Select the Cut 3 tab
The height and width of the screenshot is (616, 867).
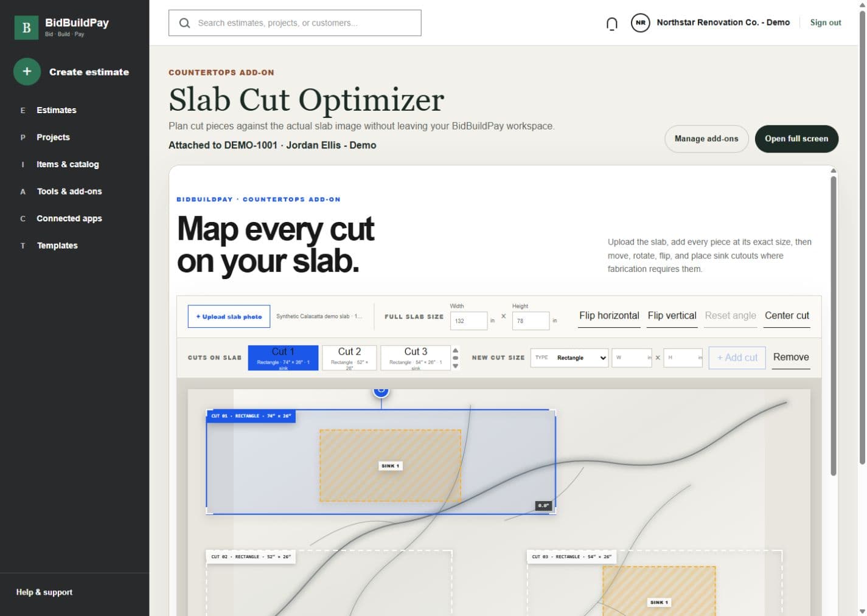coord(416,358)
